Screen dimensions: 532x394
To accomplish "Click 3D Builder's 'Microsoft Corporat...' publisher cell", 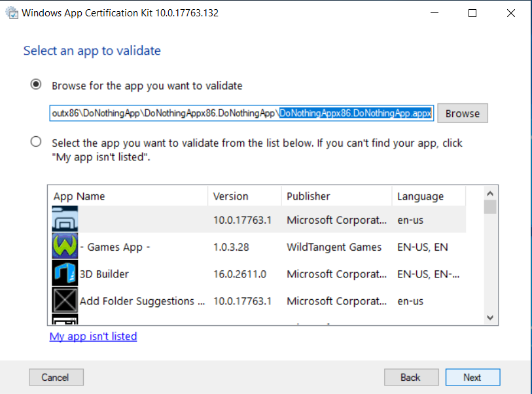I will (x=336, y=274).
